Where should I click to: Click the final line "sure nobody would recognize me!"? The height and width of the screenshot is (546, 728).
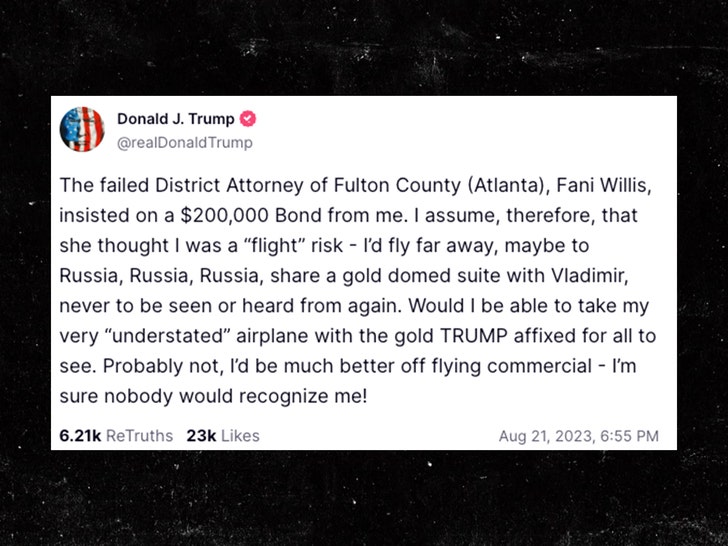[214, 394]
